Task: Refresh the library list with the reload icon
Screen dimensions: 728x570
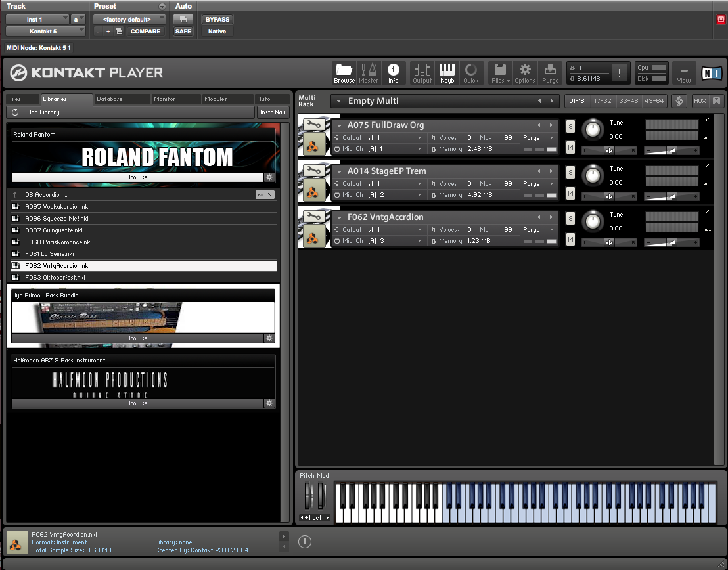Action: [x=15, y=112]
